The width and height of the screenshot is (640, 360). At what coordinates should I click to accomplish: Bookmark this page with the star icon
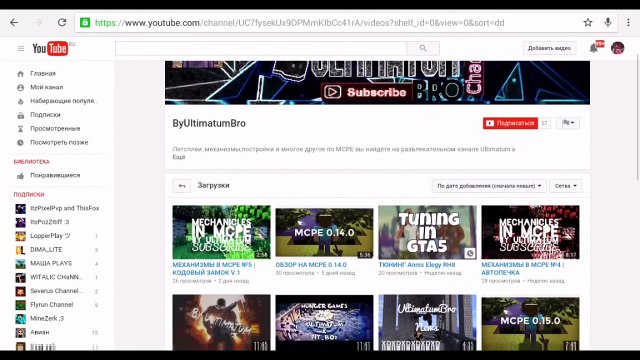588,22
